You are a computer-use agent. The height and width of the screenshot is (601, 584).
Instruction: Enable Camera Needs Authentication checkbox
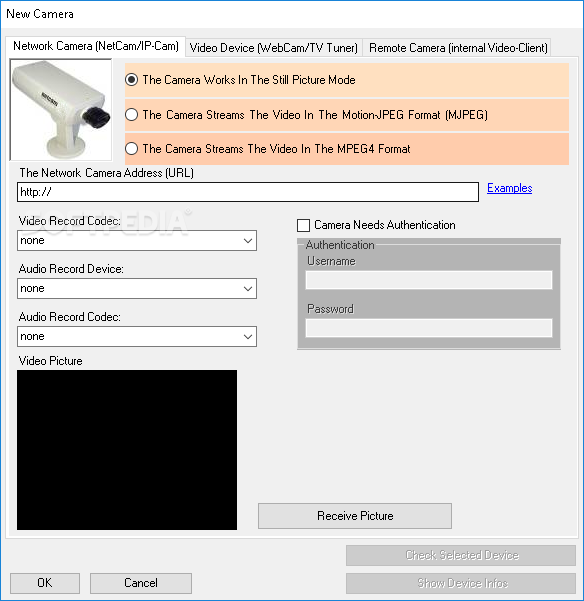(303, 225)
